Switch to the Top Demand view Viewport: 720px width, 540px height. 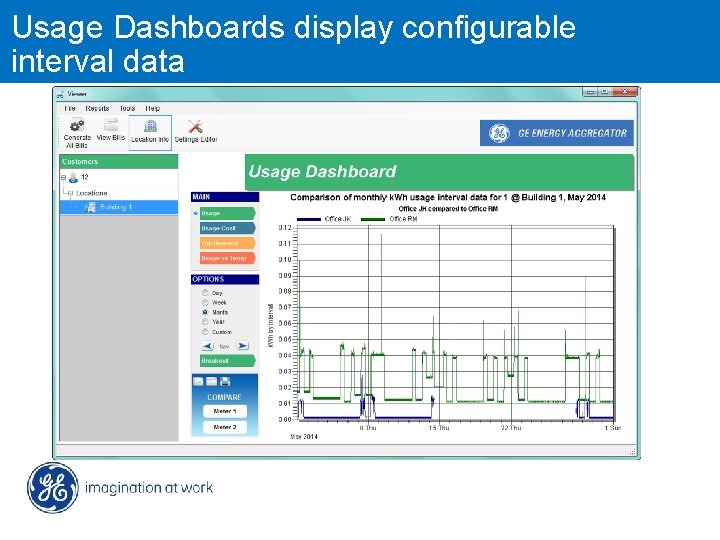[228, 243]
